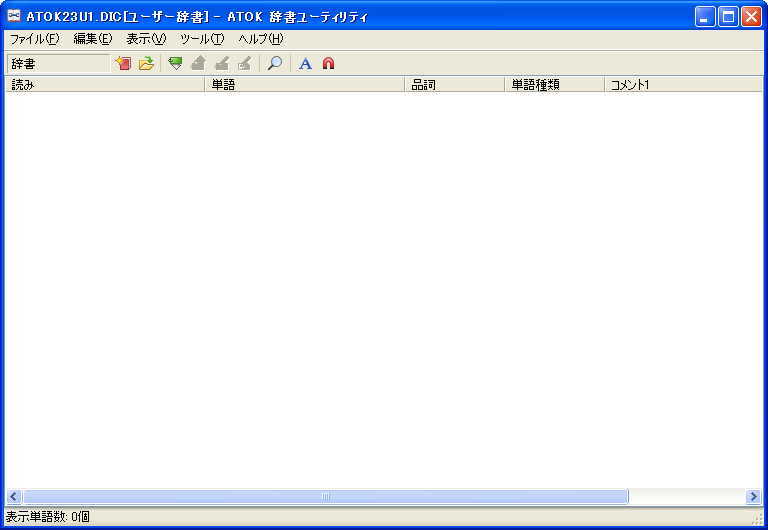Click the 表示単語数: 0個 status text
The height and width of the screenshot is (530, 768).
point(48,517)
